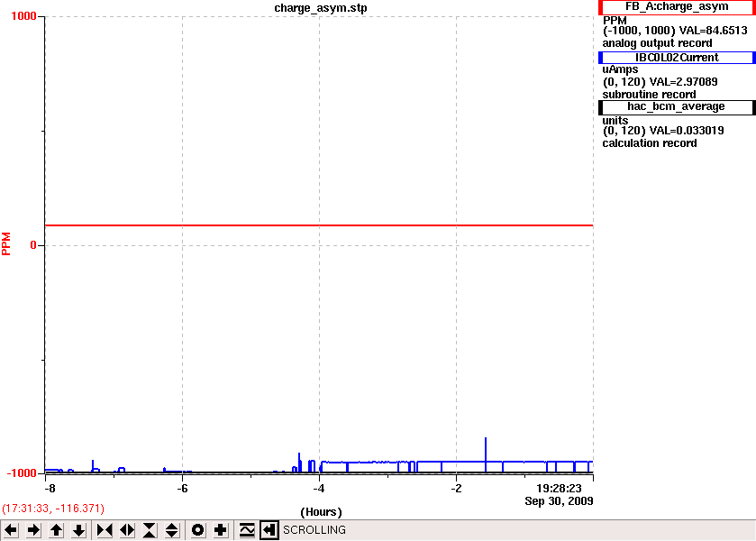756x541 pixels.
Task: Click the blue current spike near -2 hours
Action: pos(486,449)
